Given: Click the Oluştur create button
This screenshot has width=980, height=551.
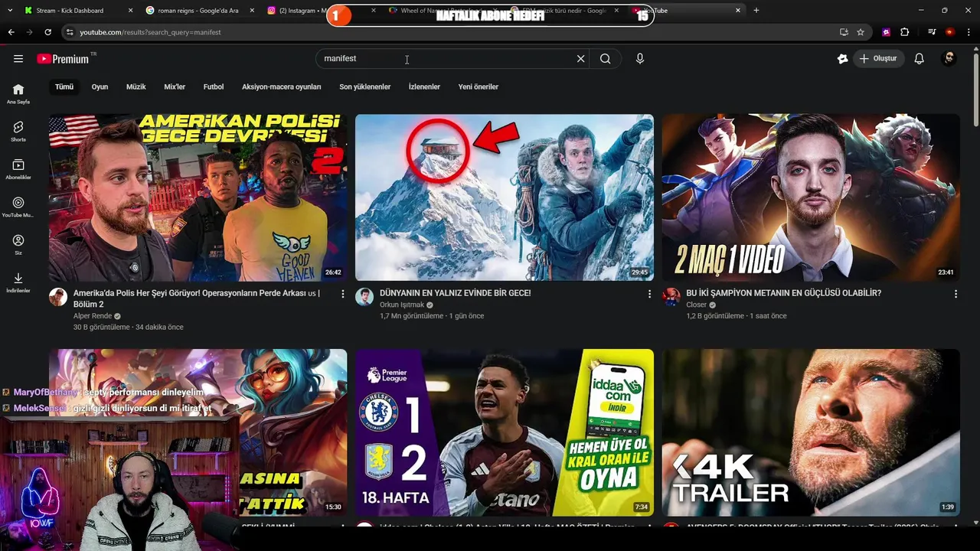Looking at the screenshot, I should click(878, 59).
